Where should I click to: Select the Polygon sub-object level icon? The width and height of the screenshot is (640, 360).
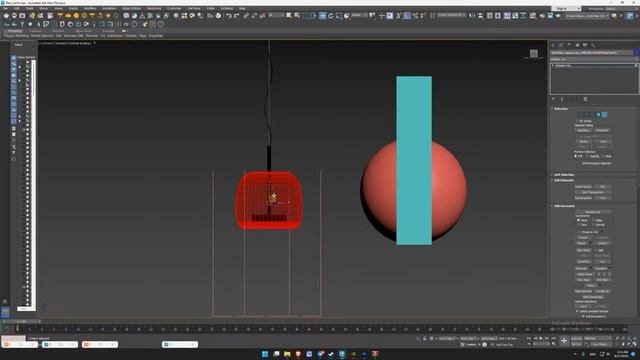tap(599, 115)
